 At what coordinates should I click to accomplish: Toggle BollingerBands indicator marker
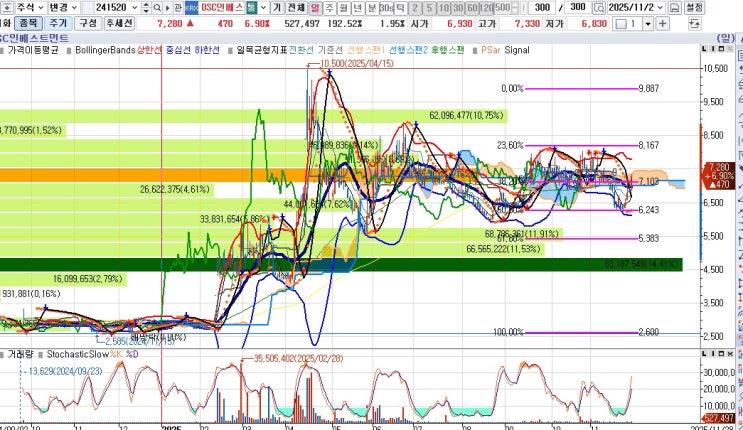click(x=70, y=50)
